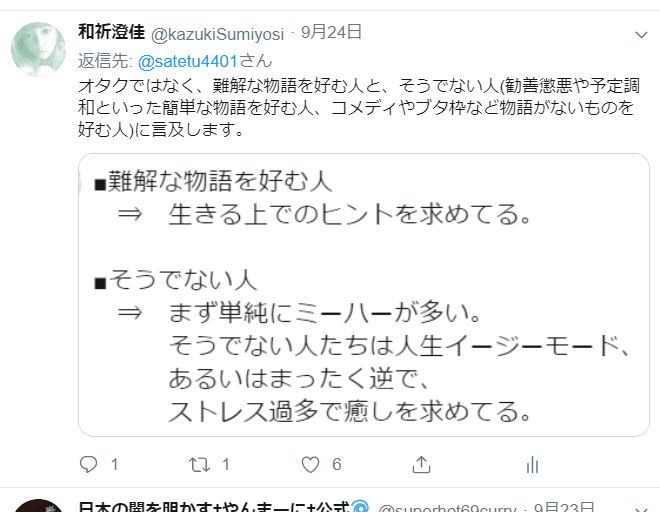Screen dimensions: 660x512
Task: Open @satetu4401 mention link
Action: pyautogui.click(x=188, y=61)
